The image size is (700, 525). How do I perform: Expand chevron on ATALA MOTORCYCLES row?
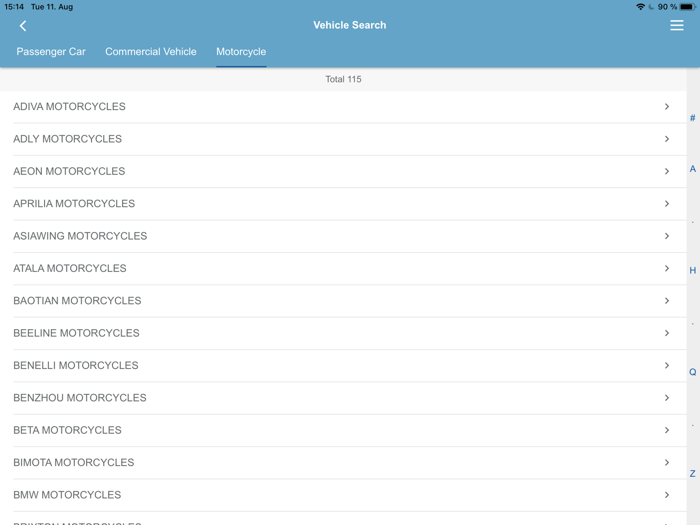[667, 268]
